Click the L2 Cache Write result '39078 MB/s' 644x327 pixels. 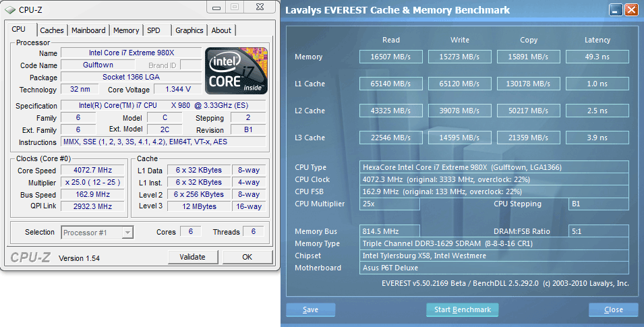point(460,111)
